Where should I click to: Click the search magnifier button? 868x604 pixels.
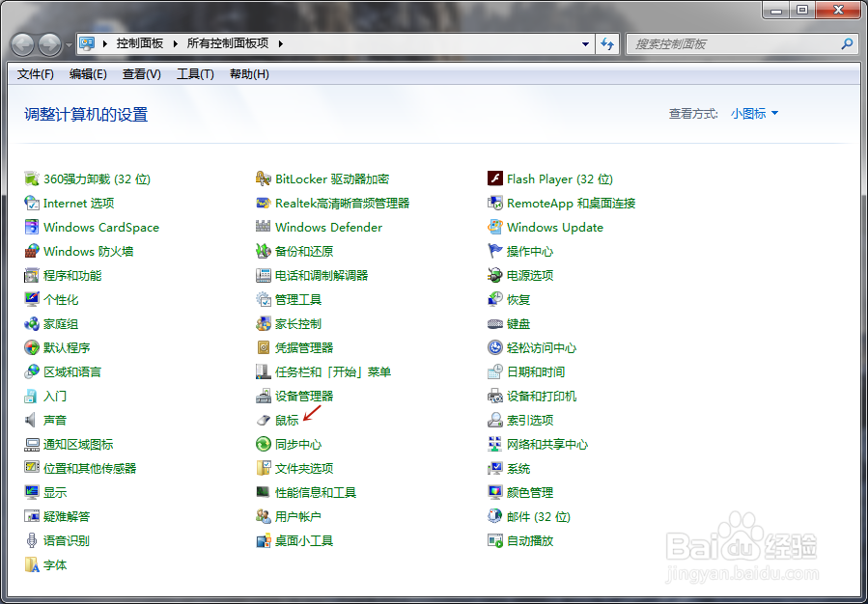(847, 43)
